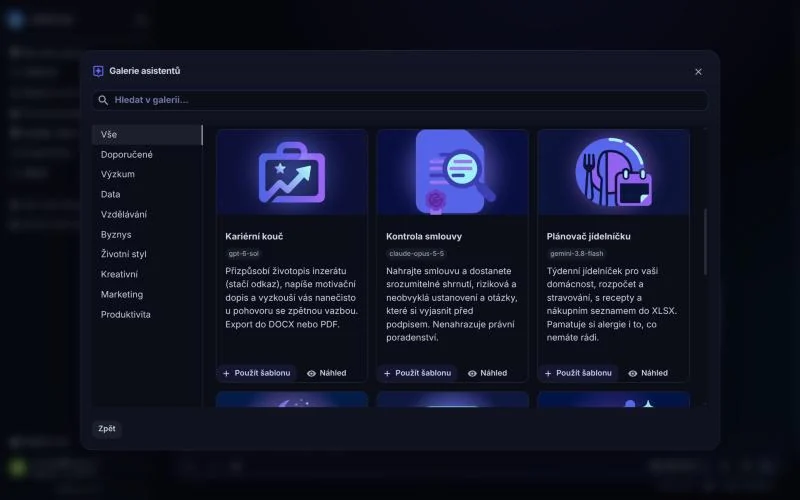
Task: Open the Plánovač jídelníčku plate thumbnail
Action: 613,172
